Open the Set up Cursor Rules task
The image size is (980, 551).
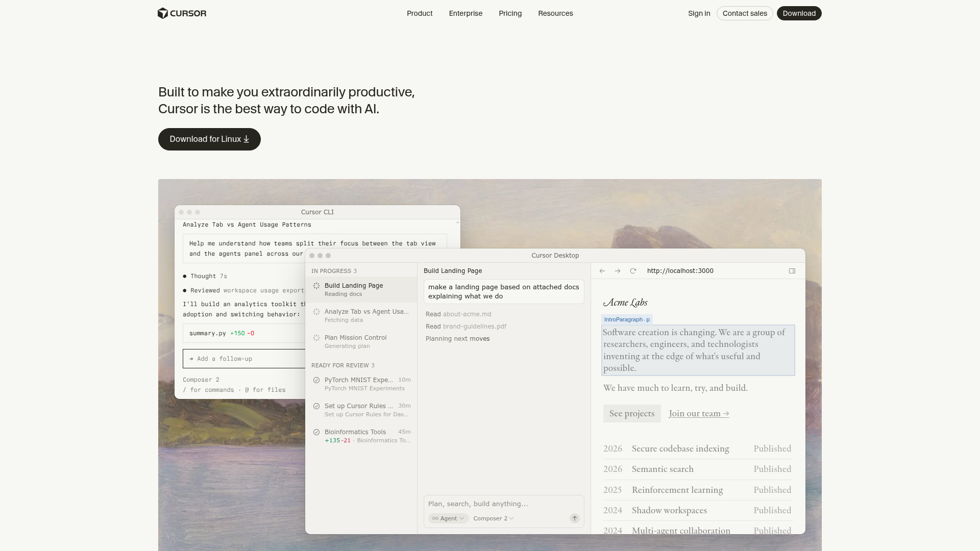361,410
